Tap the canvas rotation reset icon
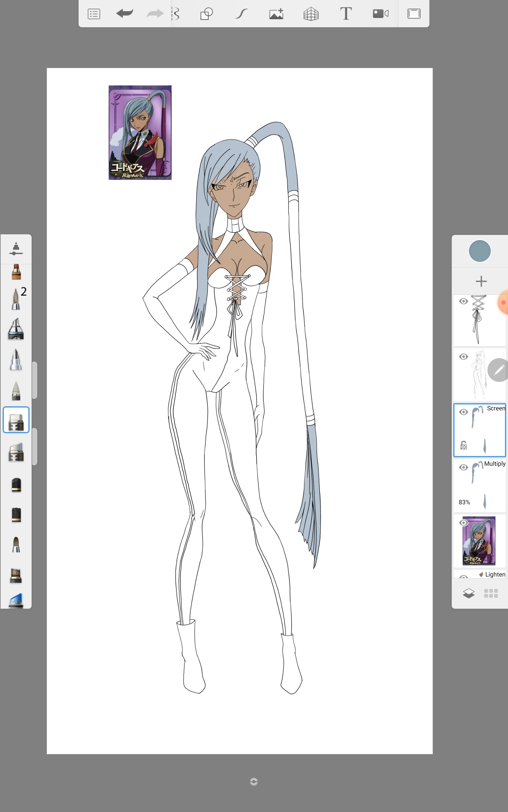The image size is (508, 812). [254, 782]
